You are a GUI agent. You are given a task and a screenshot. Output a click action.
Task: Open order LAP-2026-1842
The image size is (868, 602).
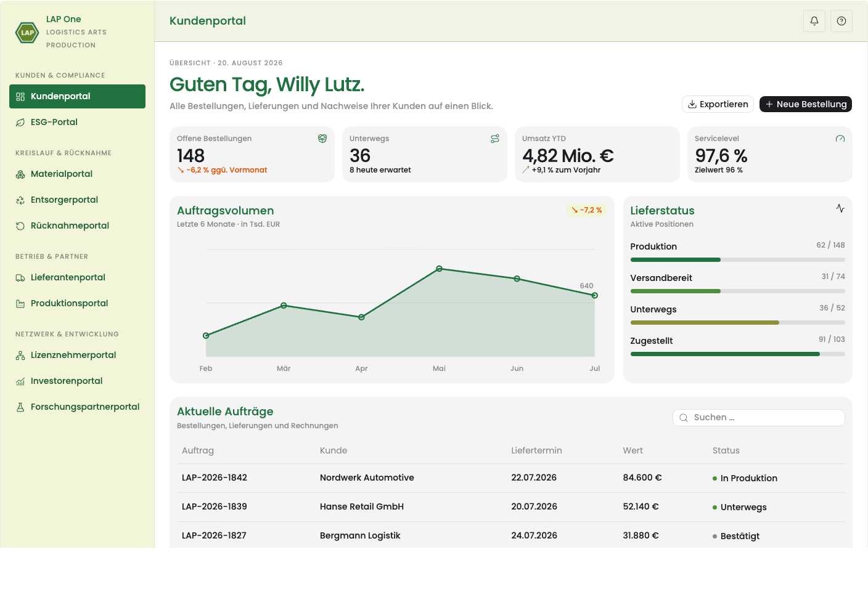[215, 478]
